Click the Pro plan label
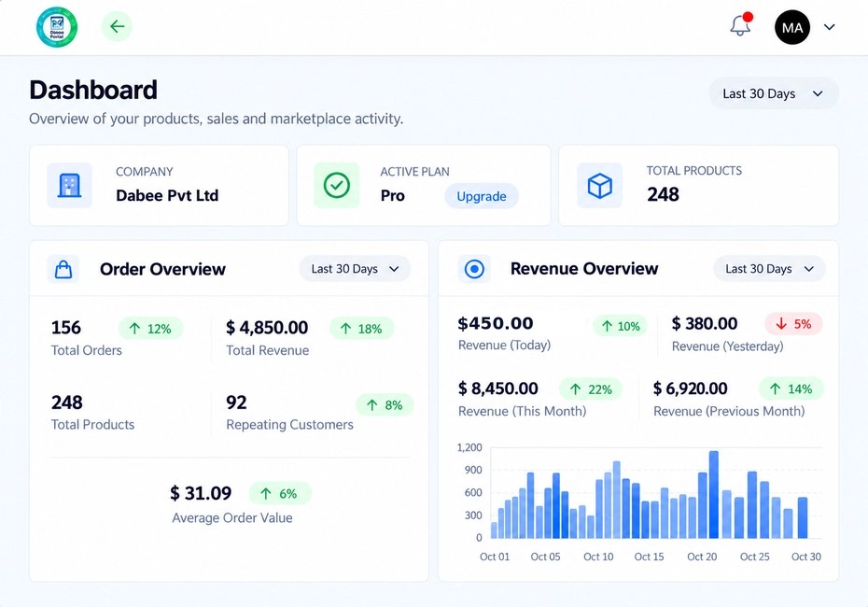The image size is (868, 607). click(393, 195)
